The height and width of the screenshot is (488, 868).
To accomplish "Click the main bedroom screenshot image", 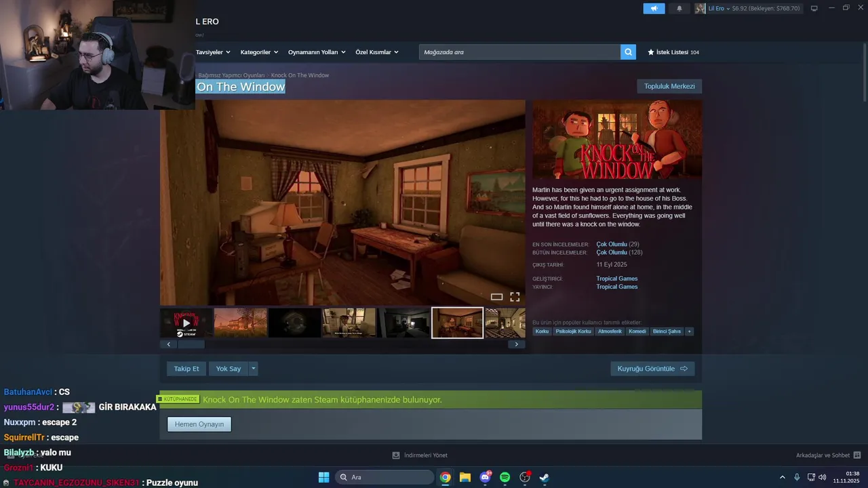I will pos(342,203).
